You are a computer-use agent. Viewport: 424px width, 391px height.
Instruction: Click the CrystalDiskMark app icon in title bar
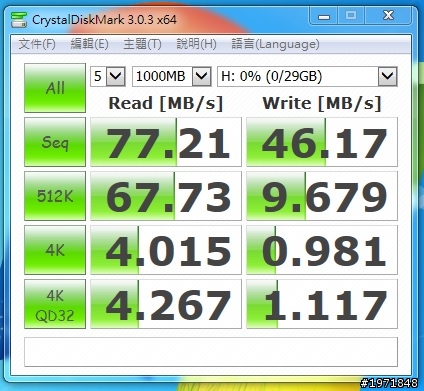19,19
